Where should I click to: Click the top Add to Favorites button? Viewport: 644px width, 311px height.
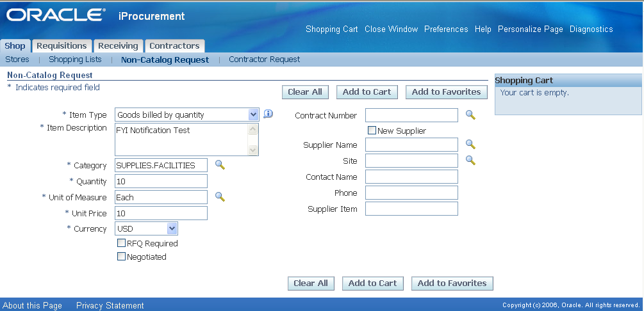point(447,92)
